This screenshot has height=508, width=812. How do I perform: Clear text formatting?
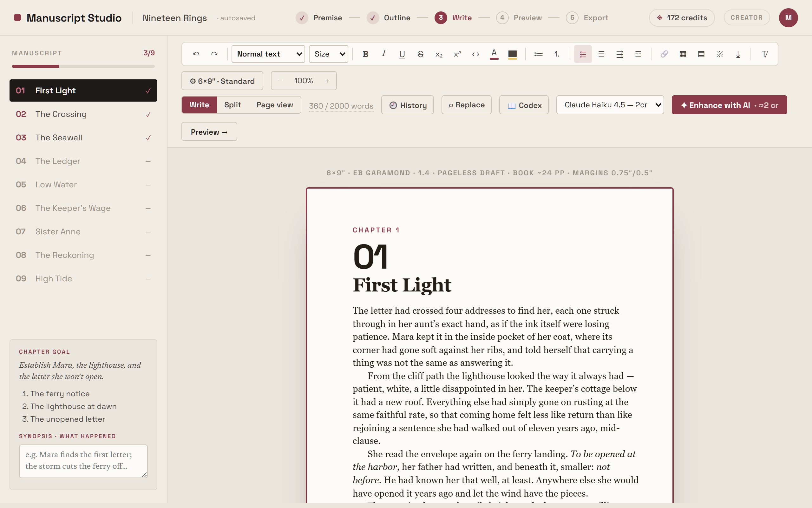(x=765, y=54)
